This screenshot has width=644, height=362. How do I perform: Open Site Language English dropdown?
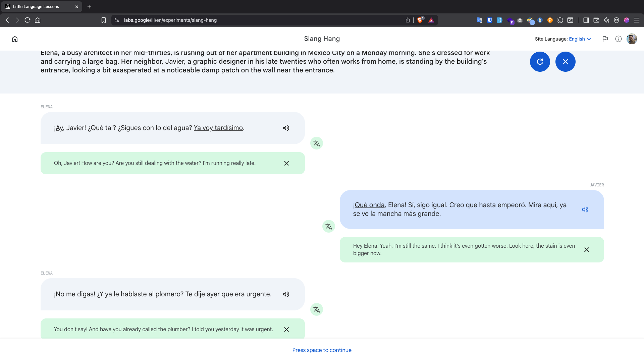coord(580,39)
